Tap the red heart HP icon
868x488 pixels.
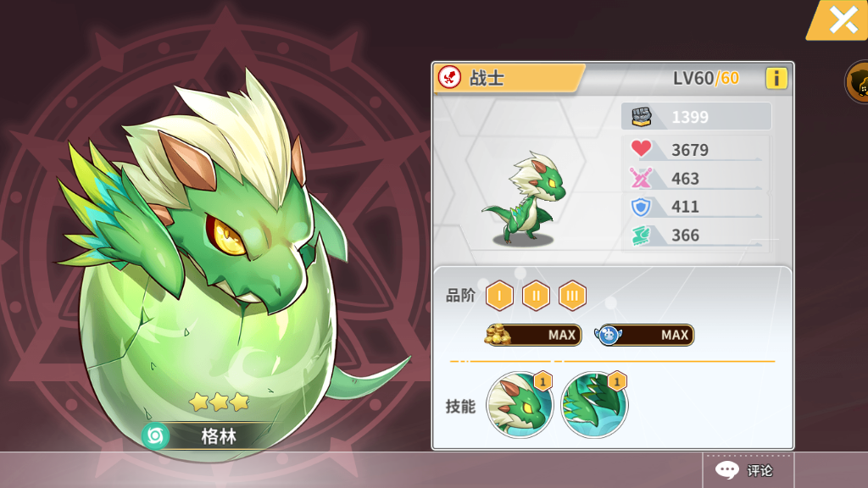[x=641, y=148]
